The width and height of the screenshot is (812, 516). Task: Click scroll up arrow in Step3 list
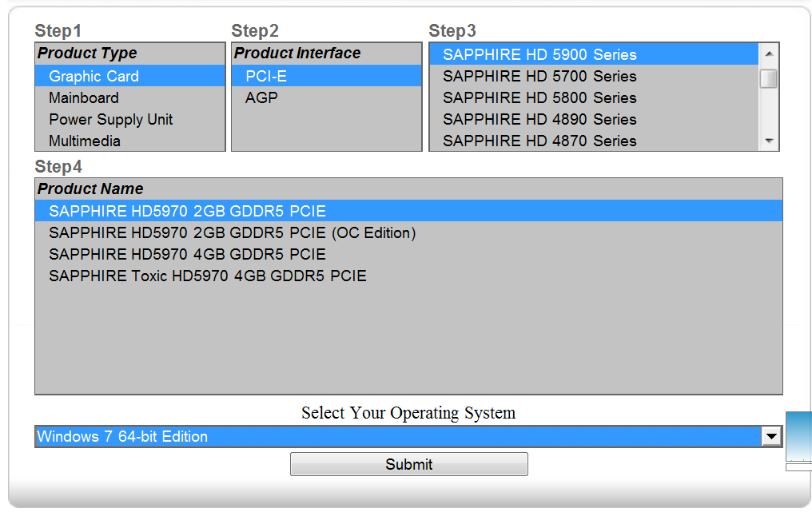point(769,54)
